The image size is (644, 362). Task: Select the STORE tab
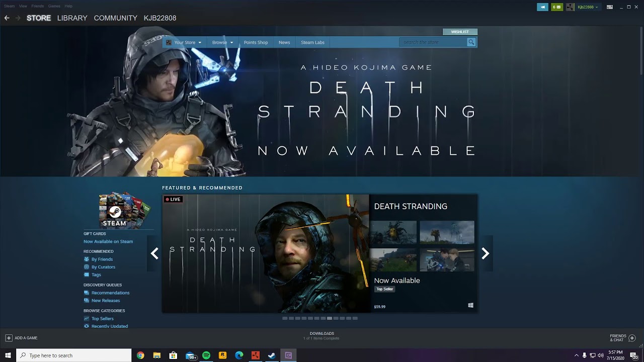(x=39, y=18)
